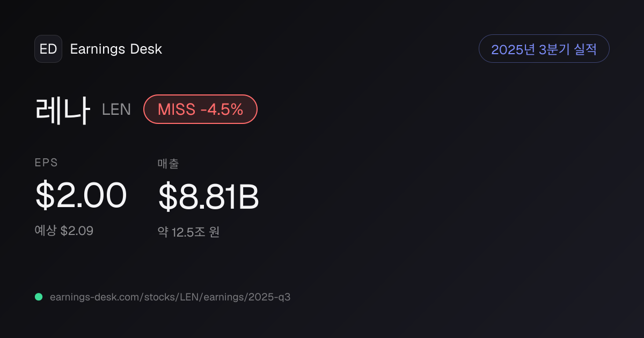Open the Earnings Desk brand name
This screenshot has width=644, height=338.
point(116,49)
